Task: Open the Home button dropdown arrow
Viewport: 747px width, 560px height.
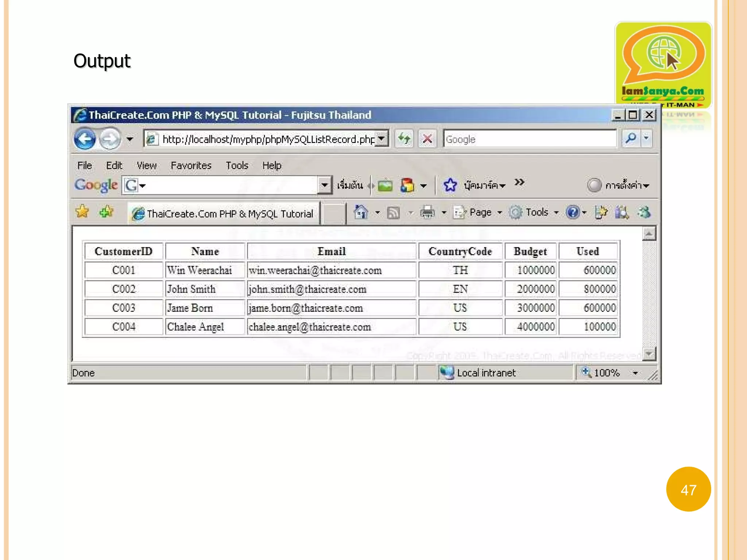Action: point(378,212)
